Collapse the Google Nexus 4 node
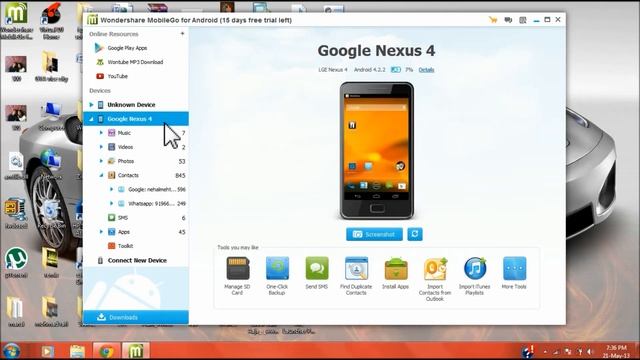Viewport: 640px width, 360px height. [x=91, y=119]
